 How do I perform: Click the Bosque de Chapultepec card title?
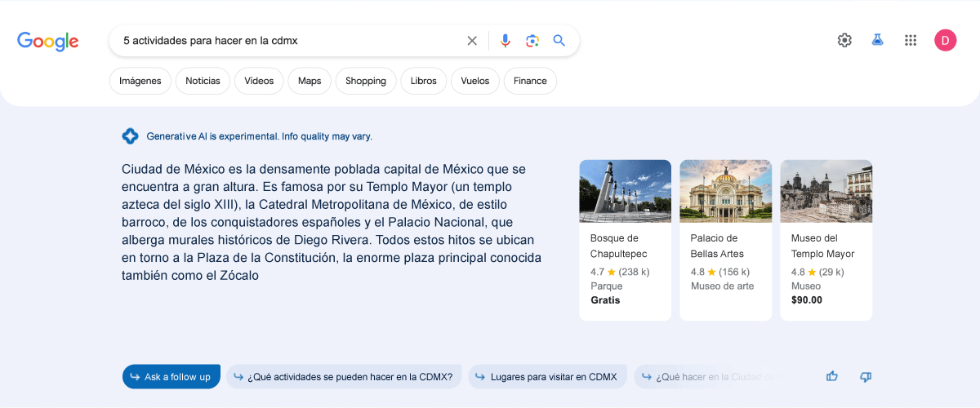pos(618,246)
